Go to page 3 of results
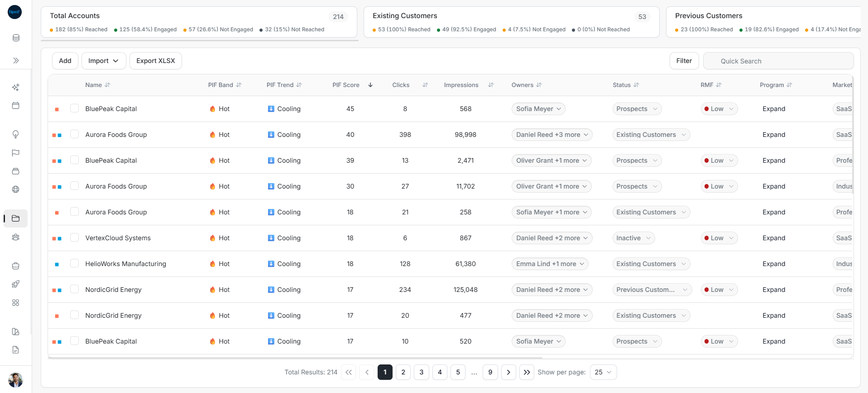 [422, 372]
